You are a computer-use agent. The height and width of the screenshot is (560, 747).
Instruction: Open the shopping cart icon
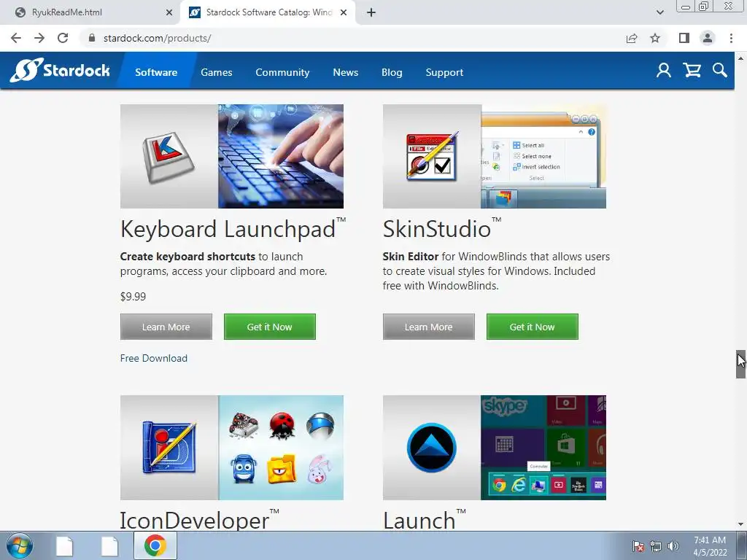click(692, 71)
